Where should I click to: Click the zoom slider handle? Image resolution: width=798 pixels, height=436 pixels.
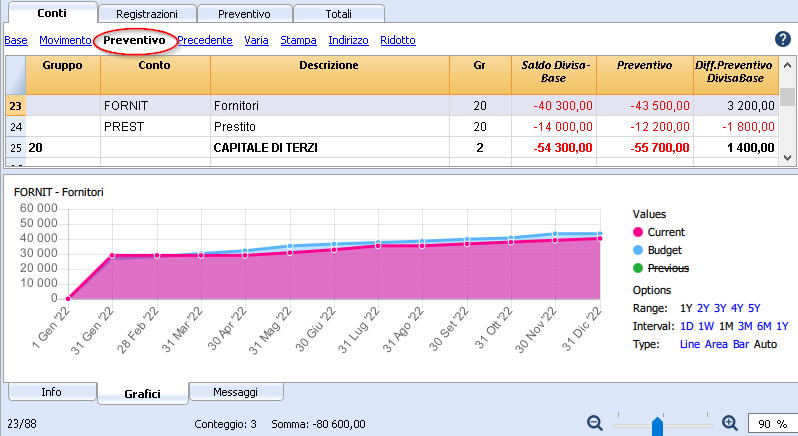point(657,426)
